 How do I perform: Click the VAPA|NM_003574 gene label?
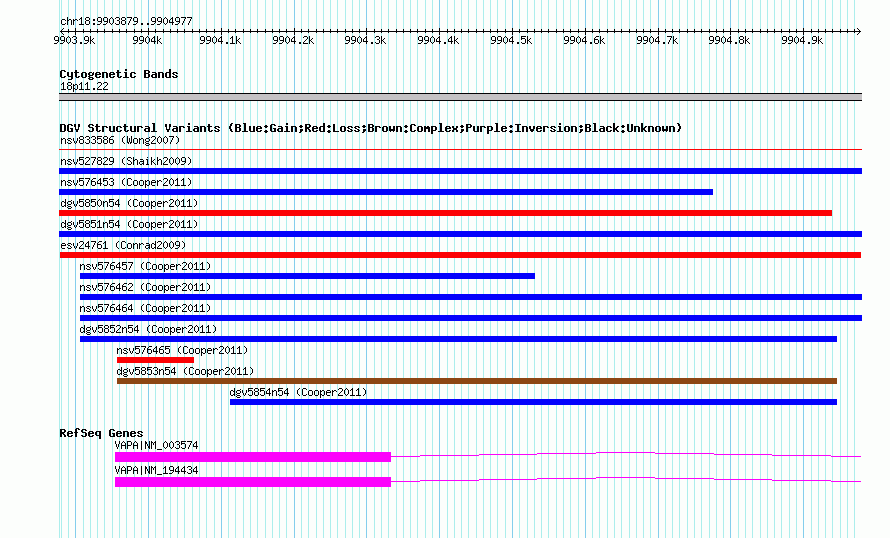click(x=156, y=445)
